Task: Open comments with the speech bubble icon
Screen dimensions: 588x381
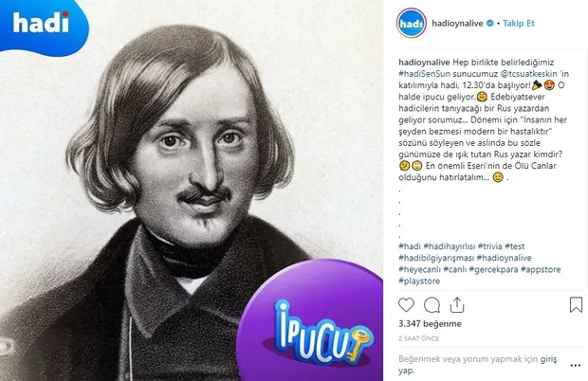Action: (432, 305)
